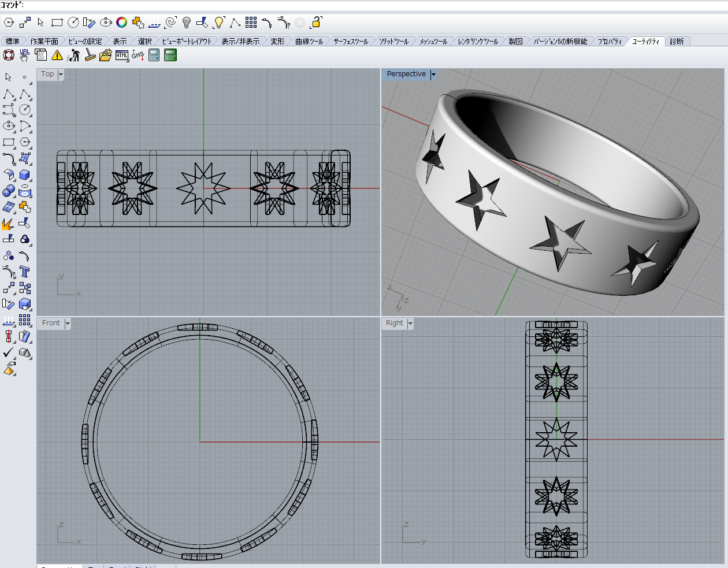Switch to the サーフェスツール tab

click(x=351, y=42)
